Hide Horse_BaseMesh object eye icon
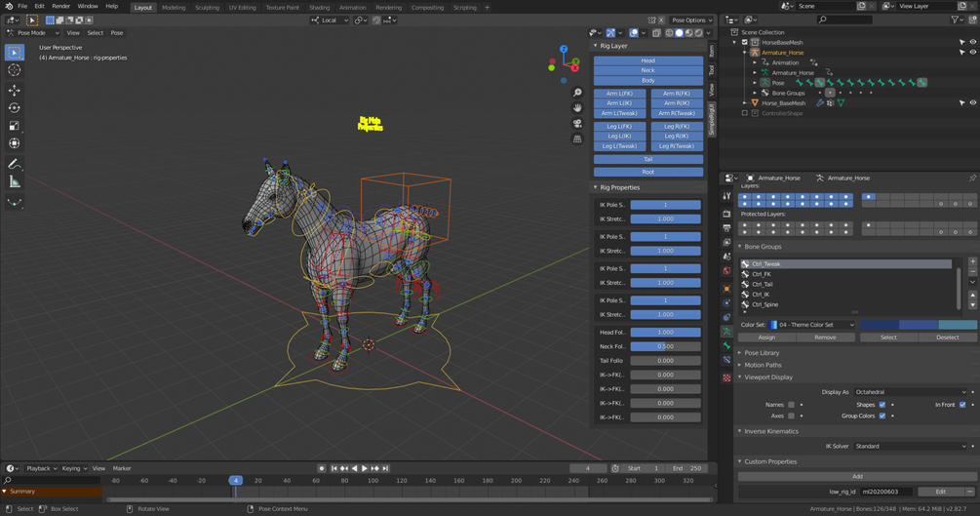The width and height of the screenshot is (980, 516). (972, 103)
